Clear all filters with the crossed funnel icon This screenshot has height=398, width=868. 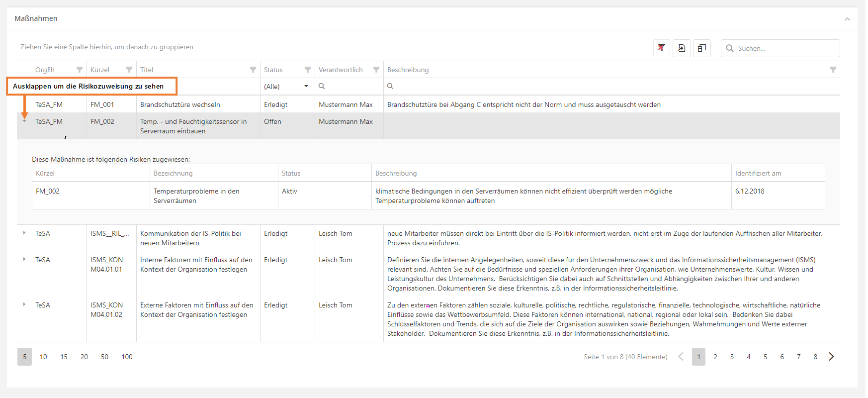[661, 48]
